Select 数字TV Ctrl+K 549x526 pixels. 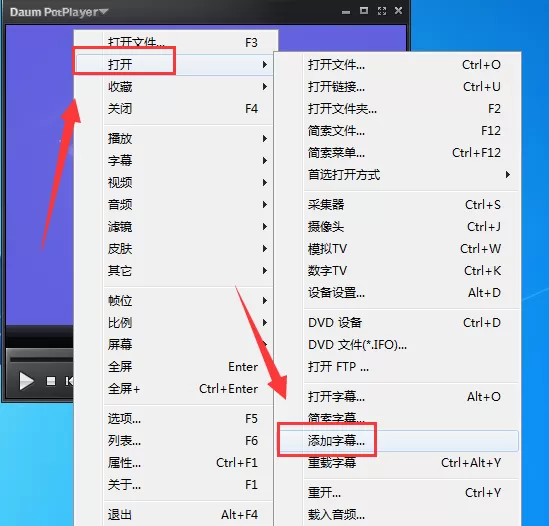click(x=397, y=271)
